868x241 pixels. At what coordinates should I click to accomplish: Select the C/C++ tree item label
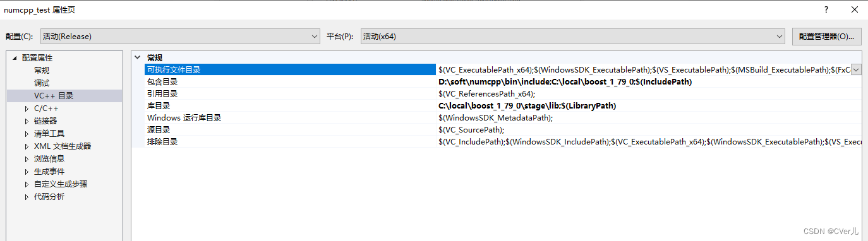[x=46, y=109]
